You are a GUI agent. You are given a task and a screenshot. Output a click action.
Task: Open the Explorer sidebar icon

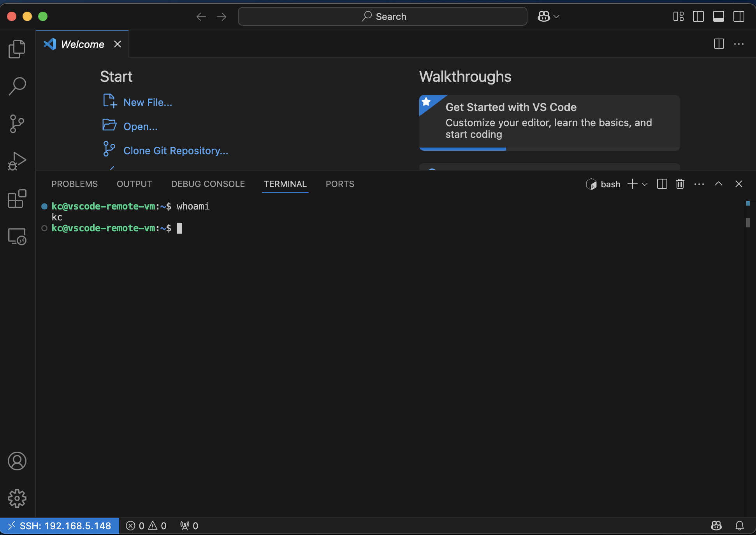tap(17, 49)
